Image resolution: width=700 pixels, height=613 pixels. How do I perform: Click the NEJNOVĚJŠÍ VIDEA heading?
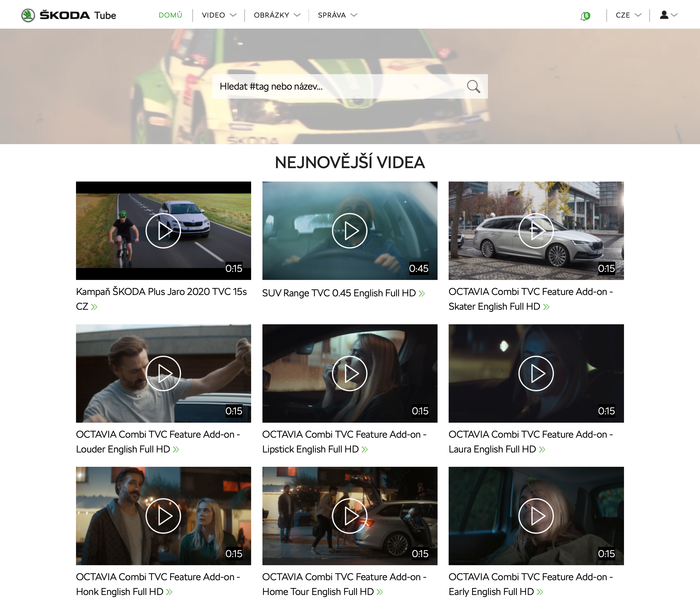[x=350, y=162]
